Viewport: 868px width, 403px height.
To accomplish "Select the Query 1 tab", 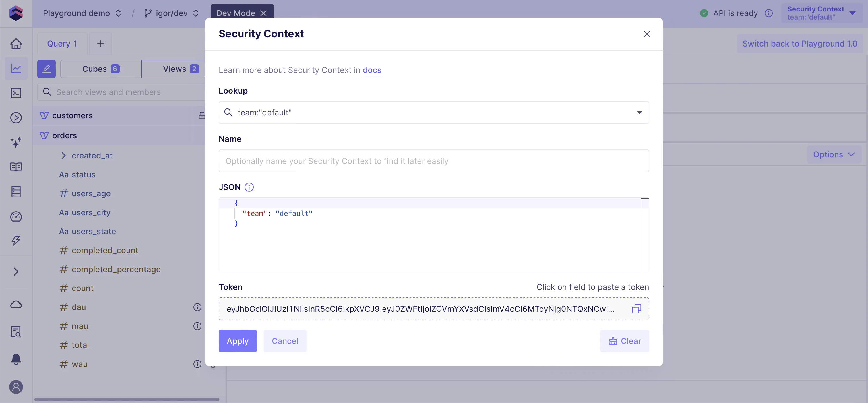I will (x=62, y=43).
